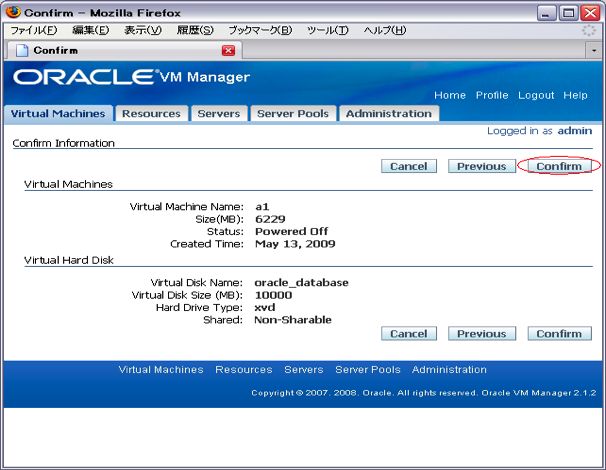Open the ヘルプ(H) menu
Viewport: 606px width, 470px height.
click(385, 30)
